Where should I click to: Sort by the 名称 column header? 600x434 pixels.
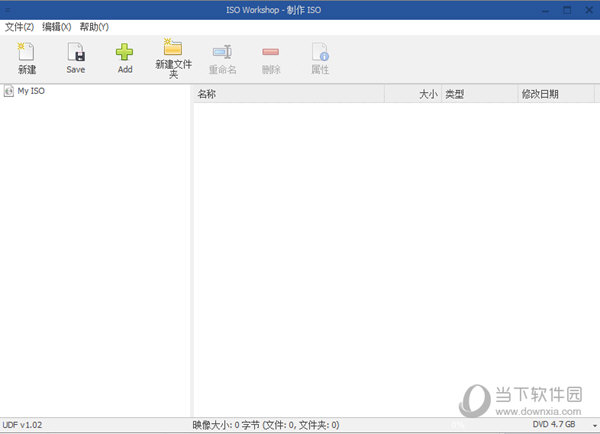289,94
